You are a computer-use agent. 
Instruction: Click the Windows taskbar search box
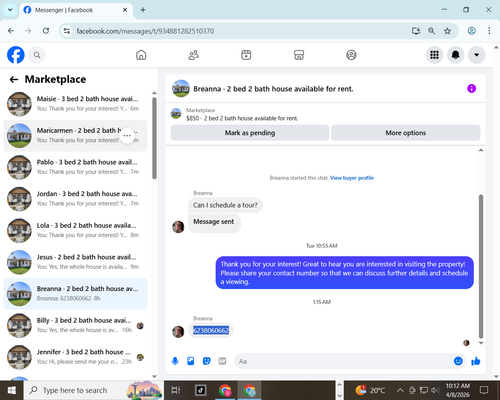[93, 390]
